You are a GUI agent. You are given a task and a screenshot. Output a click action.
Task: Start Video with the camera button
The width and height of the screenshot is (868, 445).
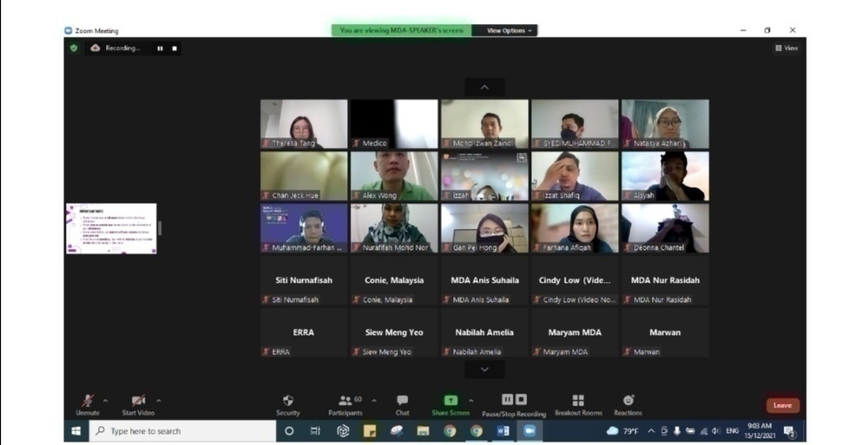tap(138, 401)
